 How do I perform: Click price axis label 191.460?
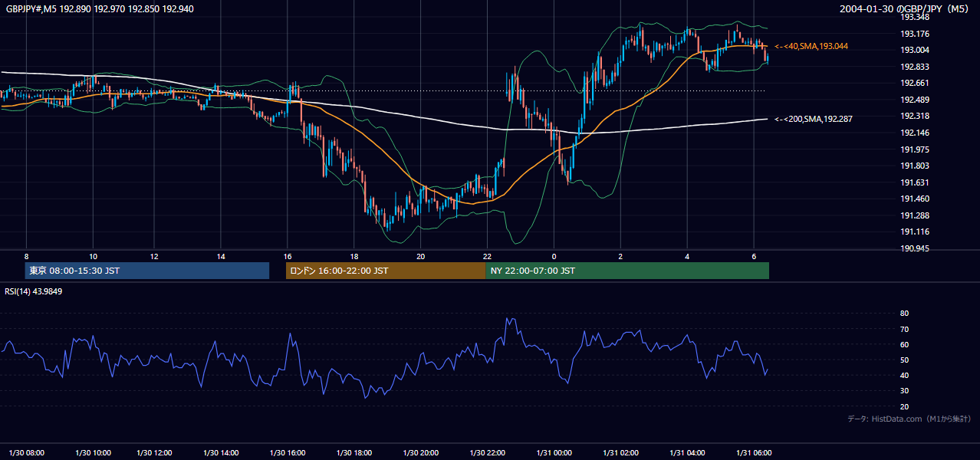[915, 199]
